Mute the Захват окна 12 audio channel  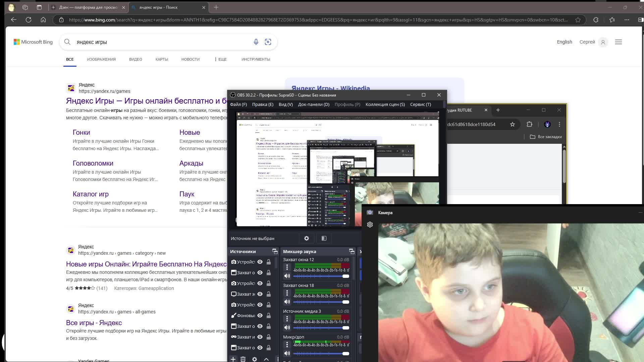pos(287,276)
